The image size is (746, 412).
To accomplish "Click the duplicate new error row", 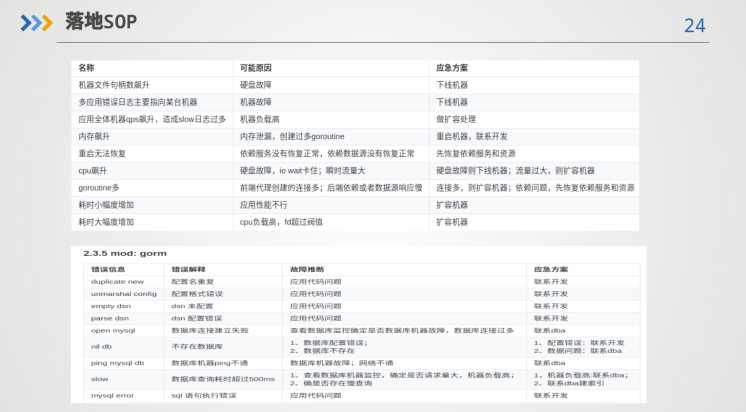I will click(117, 282).
